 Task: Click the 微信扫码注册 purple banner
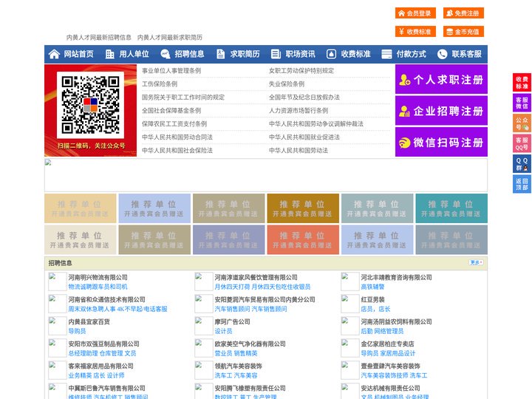[x=441, y=142]
